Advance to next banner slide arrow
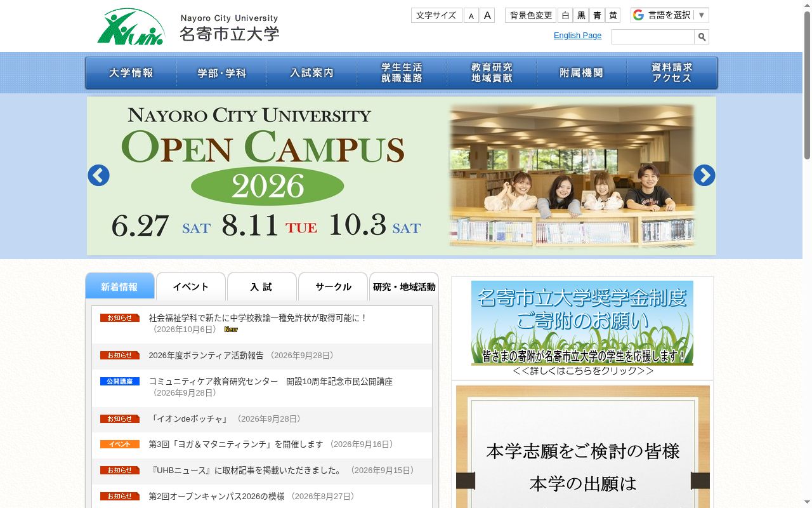812x508 pixels. click(704, 175)
